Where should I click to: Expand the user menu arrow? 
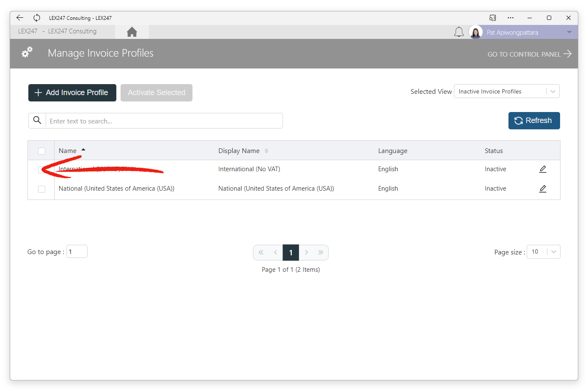(x=569, y=32)
